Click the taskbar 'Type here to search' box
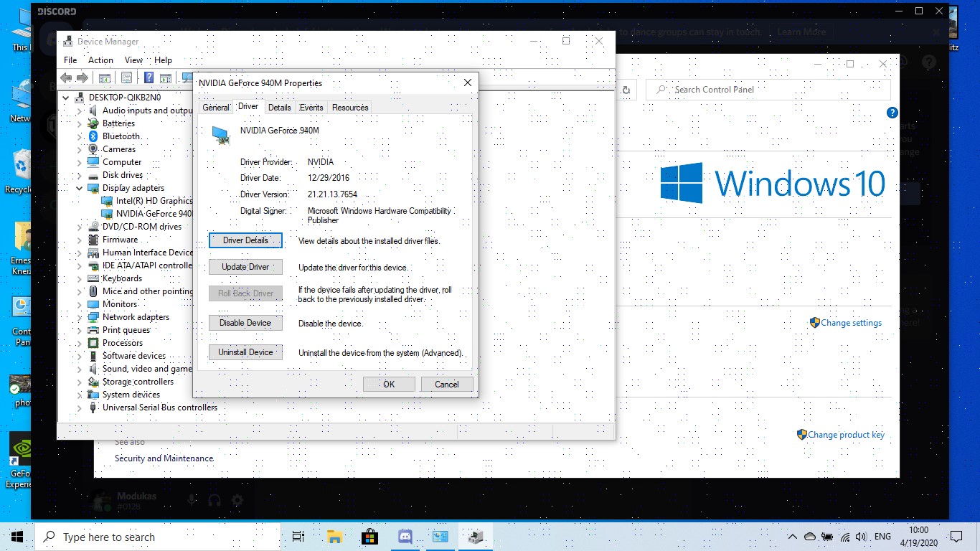This screenshot has height=551, width=980. pos(156,537)
